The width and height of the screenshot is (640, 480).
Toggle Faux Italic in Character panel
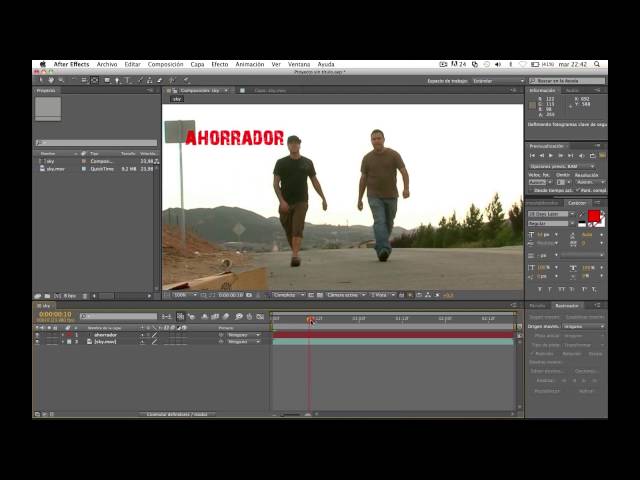pyautogui.click(x=550, y=289)
